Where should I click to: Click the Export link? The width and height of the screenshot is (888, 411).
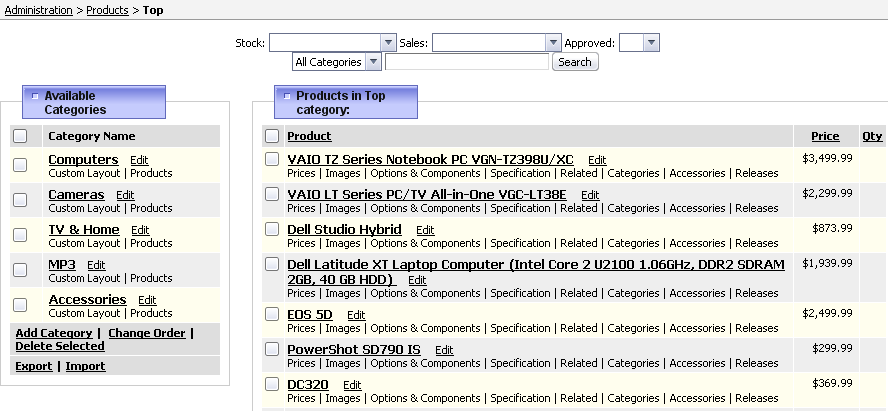(34, 367)
